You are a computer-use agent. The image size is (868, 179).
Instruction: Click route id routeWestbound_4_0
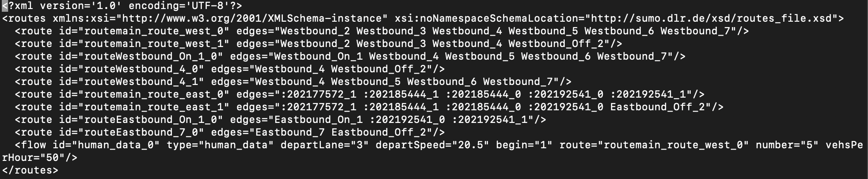pyautogui.click(x=141, y=69)
